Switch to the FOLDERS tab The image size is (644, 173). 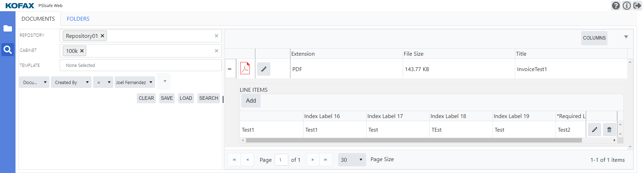(78, 19)
